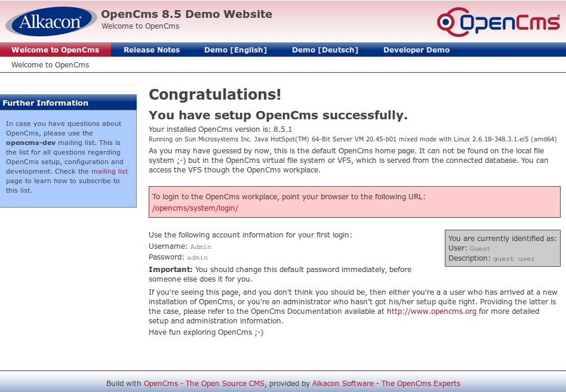Switch to Demo [English] tab
566x392 pixels.
[x=235, y=50]
